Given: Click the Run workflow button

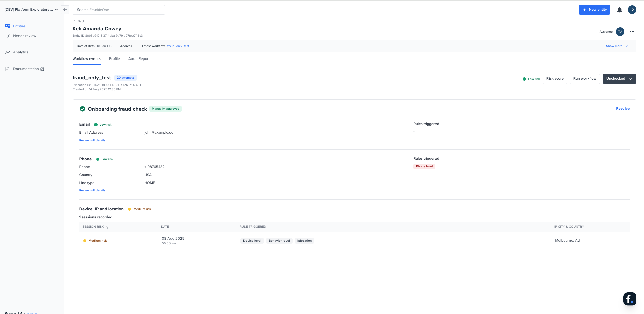Looking at the screenshot, I should (584, 79).
